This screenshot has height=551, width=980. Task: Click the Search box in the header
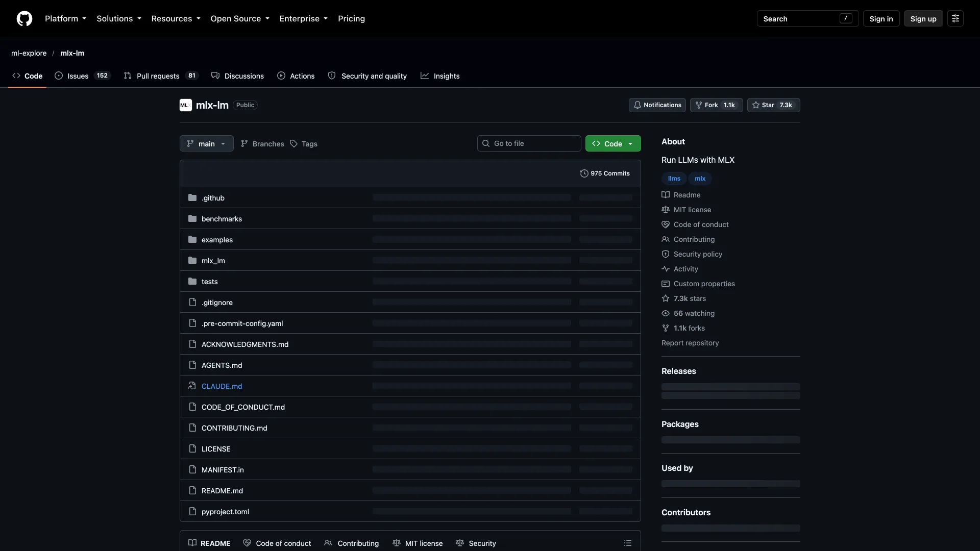(x=807, y=19)
